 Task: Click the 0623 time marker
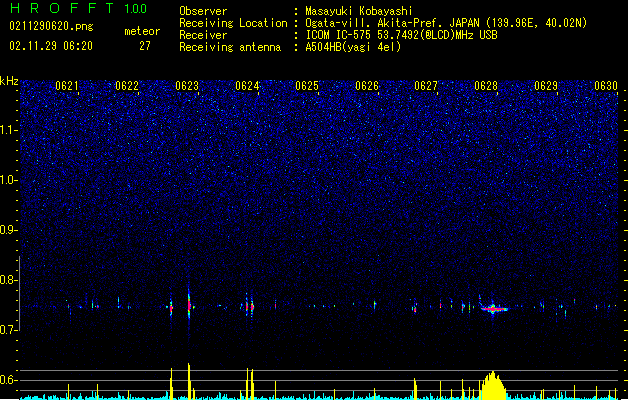click(x=187, y=86)
